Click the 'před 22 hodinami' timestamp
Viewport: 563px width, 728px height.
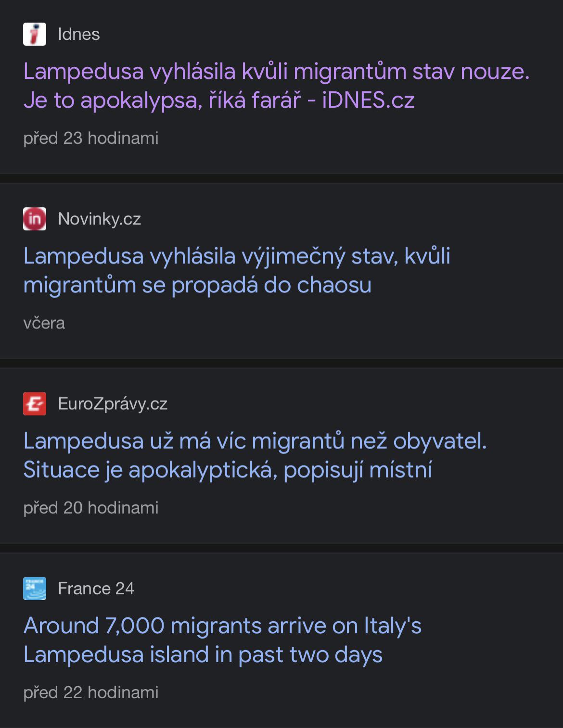coord(91,692)
